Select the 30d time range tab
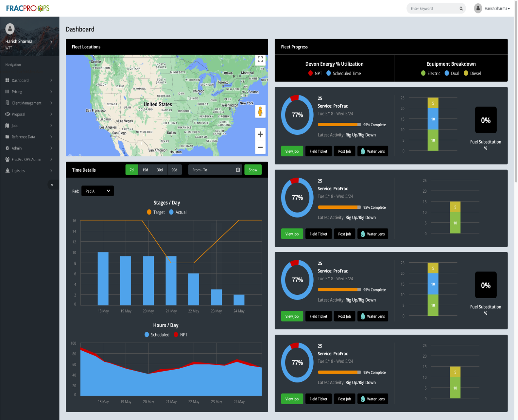Viewport: 518px width, 420px height. (160, 170)
